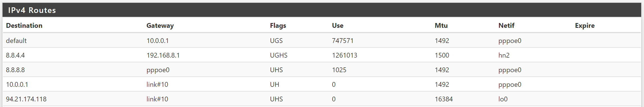Click the 16384 MTU value
Image resolution: width=644 pixels, height=107 pixels.
[x=444, y=99]
